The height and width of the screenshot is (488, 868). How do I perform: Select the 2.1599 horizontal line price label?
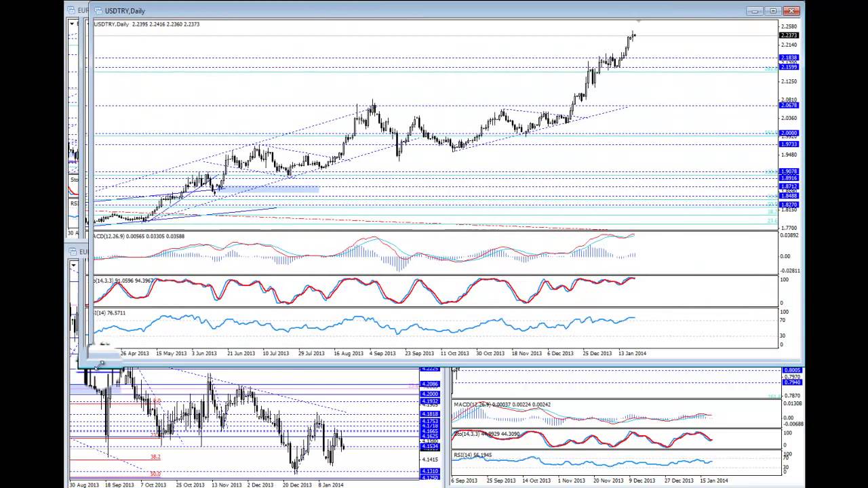(789, 67)
